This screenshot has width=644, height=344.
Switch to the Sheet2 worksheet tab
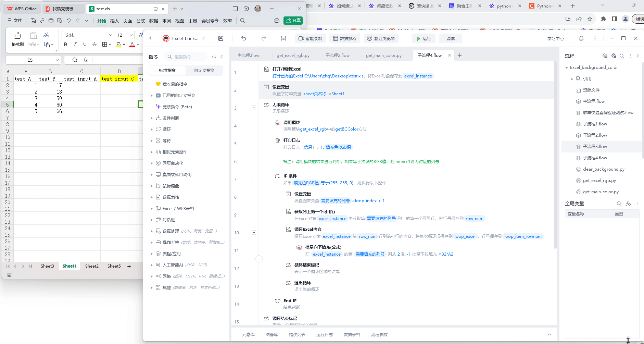(x=92, y=266)
